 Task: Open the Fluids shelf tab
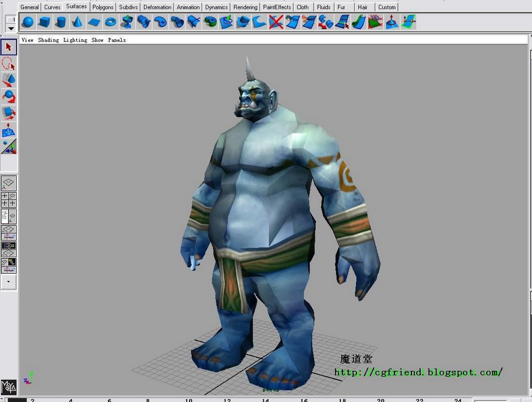[324, 7]
